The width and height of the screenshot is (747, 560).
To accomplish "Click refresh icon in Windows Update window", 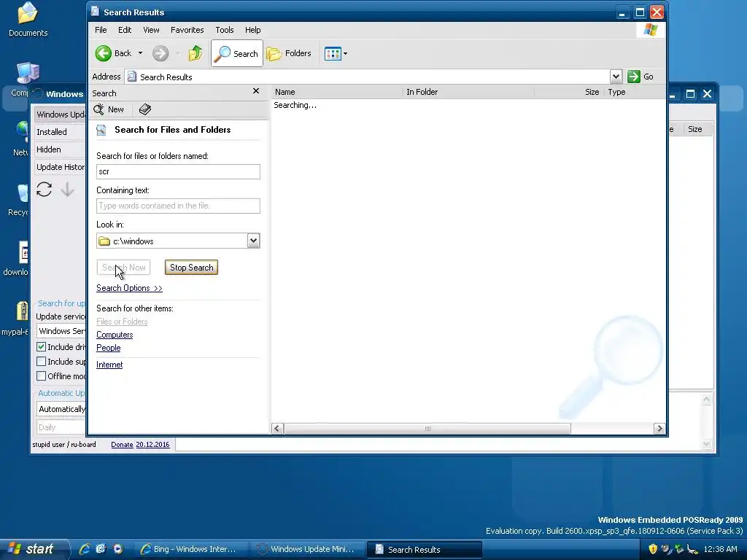I will (44, 190).
